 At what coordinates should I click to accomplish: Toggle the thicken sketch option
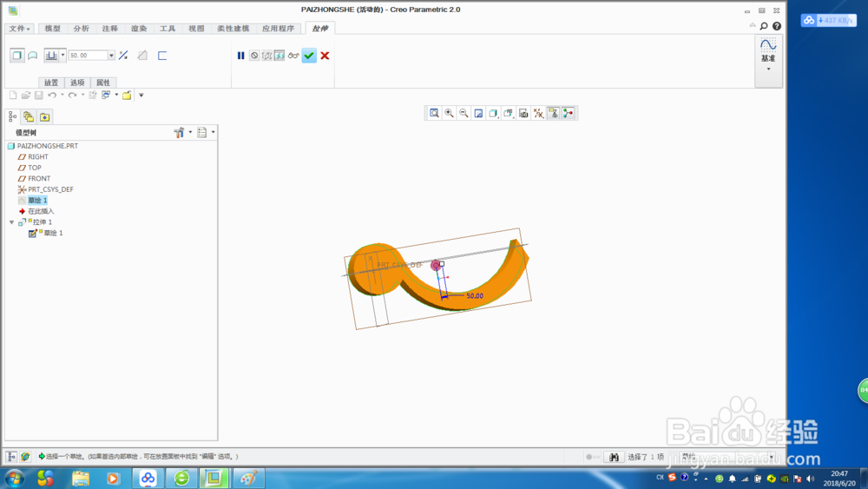point(162,56)
